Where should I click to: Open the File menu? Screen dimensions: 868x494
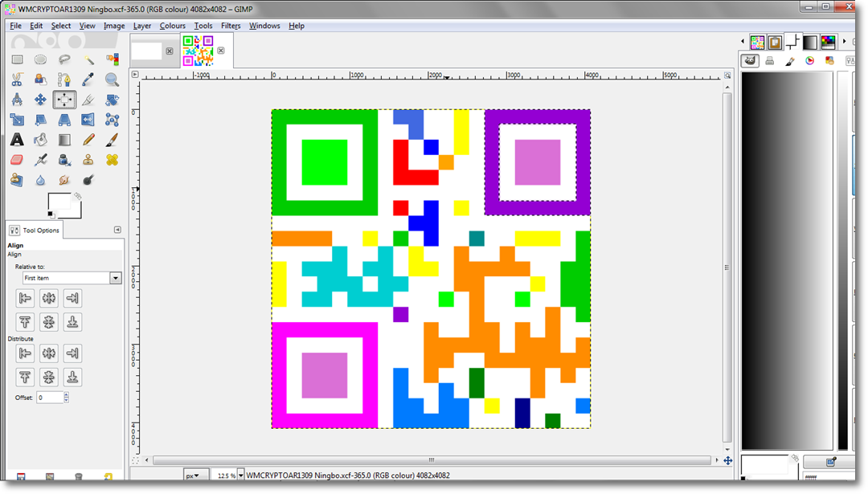[x=15, y=26]
